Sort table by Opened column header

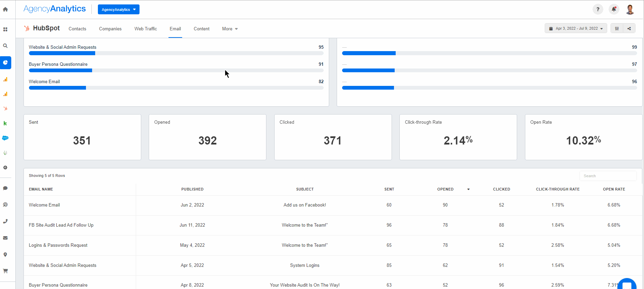tap(445, 189)
